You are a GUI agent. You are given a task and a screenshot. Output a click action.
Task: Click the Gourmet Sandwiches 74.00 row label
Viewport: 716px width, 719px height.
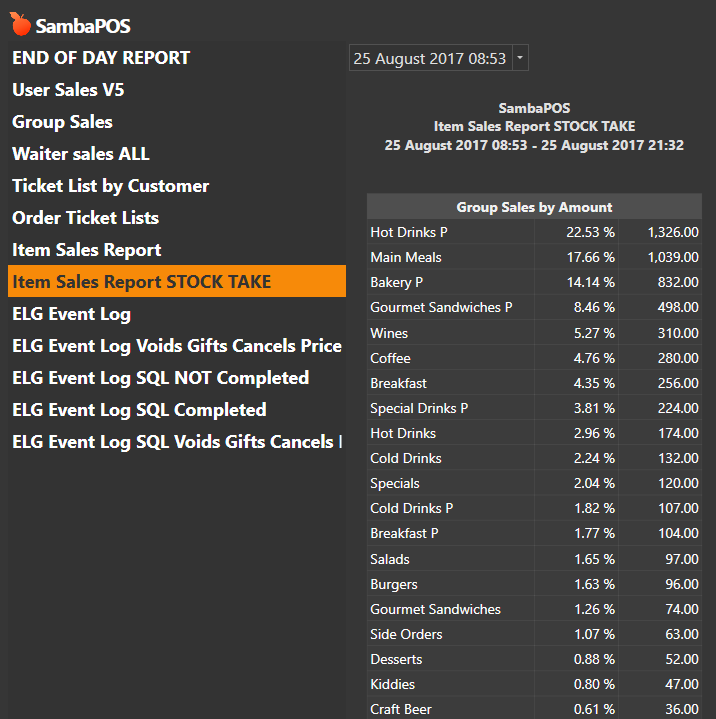[436, 609]
